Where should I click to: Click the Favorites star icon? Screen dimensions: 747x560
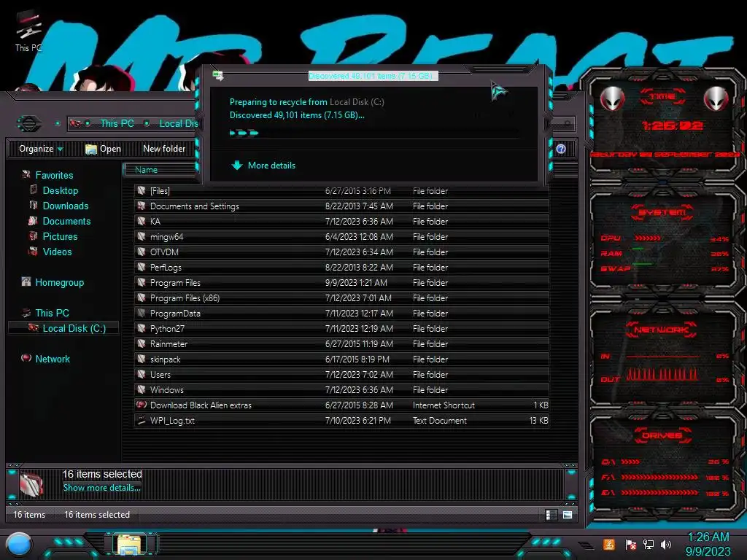26,175
